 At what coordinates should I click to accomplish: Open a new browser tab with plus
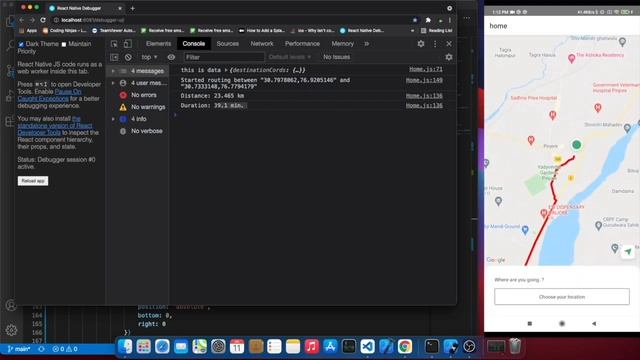[133, 8]
